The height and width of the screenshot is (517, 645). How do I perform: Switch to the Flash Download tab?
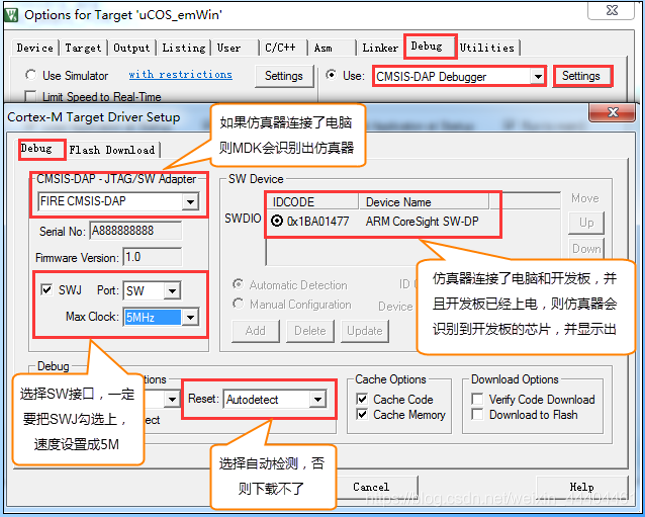(112, 150)
